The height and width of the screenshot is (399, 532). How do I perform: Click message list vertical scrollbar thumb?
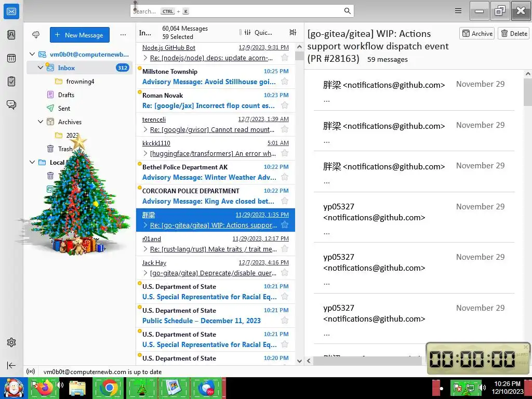[299, 56]
